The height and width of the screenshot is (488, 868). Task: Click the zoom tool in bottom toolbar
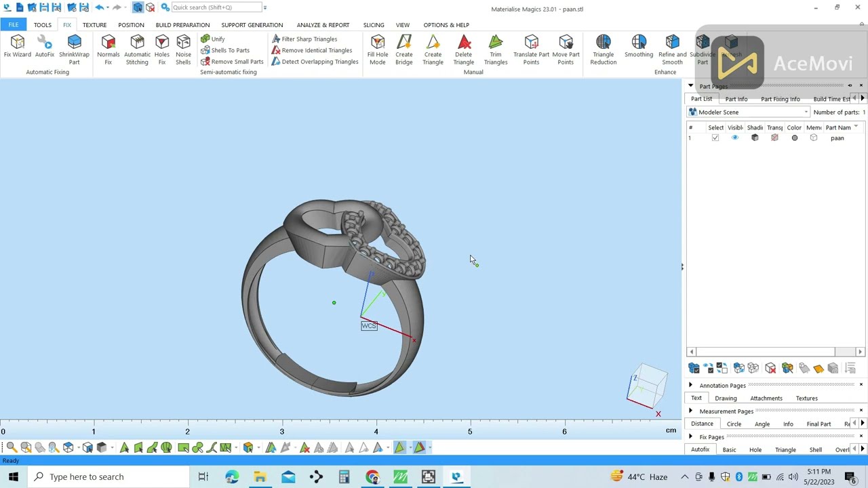point(11,447)
